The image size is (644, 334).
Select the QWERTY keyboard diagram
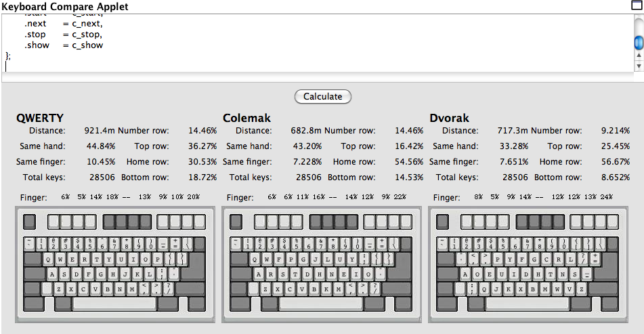115,265
